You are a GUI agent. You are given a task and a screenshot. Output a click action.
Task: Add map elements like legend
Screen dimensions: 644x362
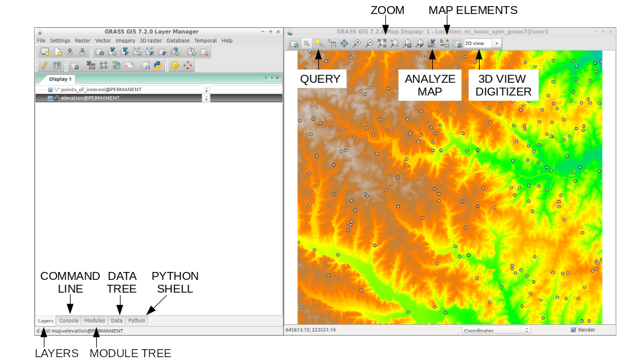(444, 44)
